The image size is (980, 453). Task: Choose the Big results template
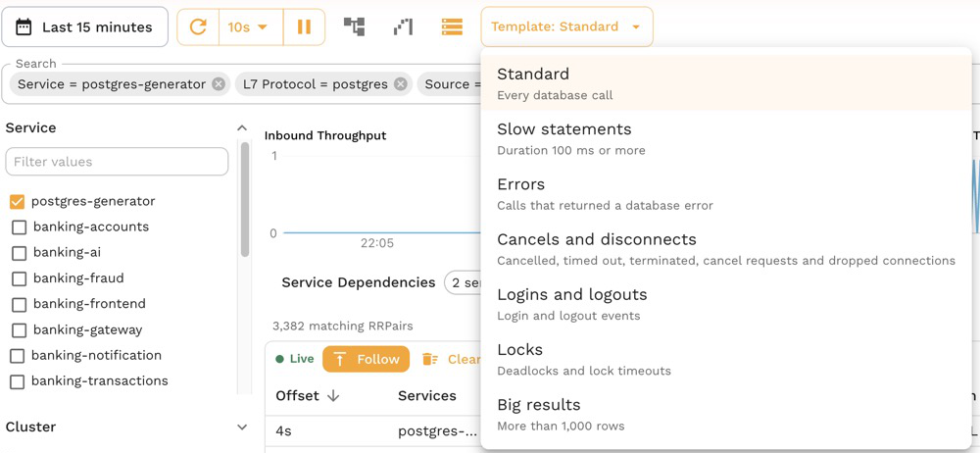(726, 414)
